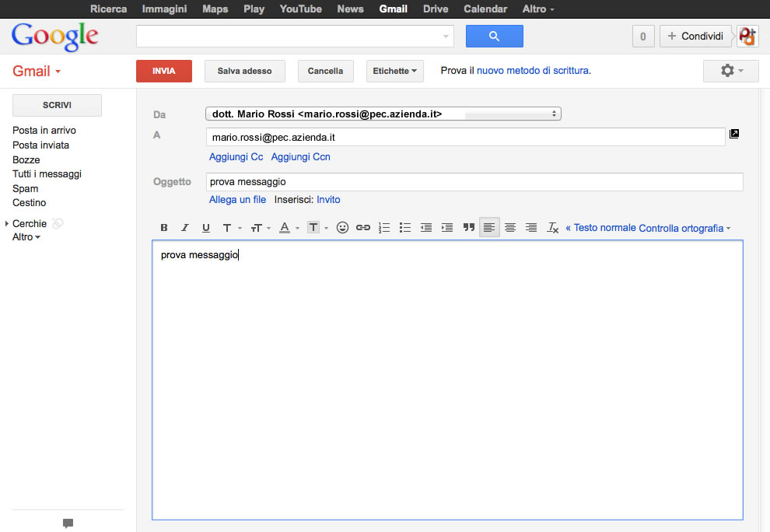Pop out the compose window icon
This screenshot has height=532, width=770.
tap(734, 134)
